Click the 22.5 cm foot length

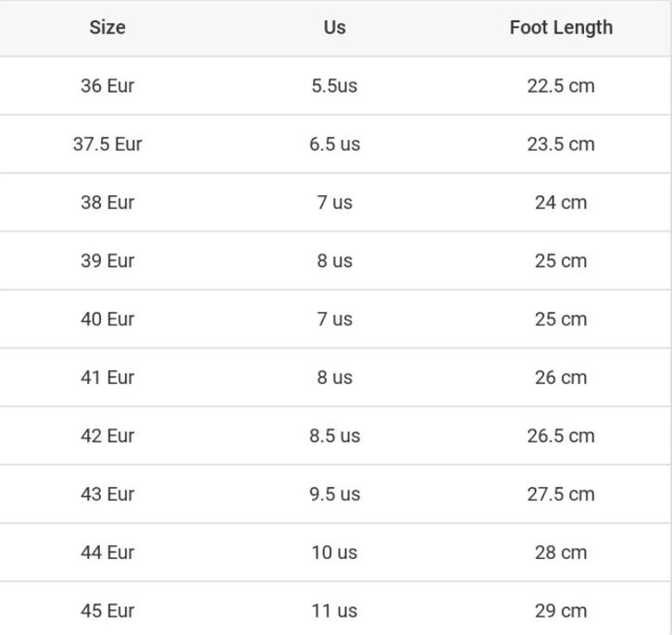click(x=561, y=86)
